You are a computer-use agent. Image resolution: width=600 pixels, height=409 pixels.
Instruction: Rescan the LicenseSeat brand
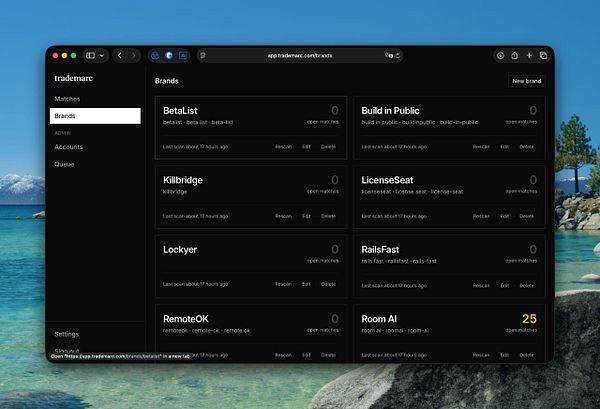point(481,216)
